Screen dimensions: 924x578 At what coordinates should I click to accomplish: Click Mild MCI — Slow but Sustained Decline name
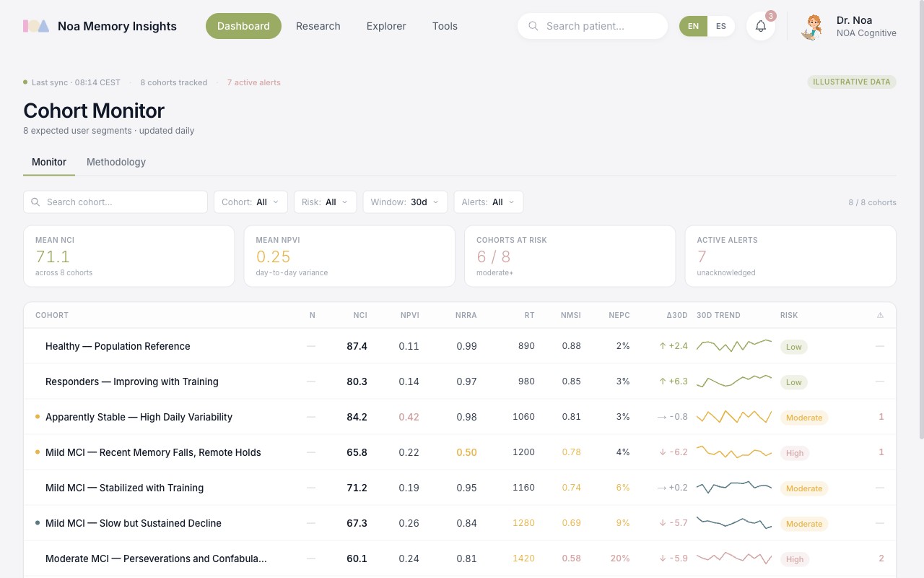point(134,523)
